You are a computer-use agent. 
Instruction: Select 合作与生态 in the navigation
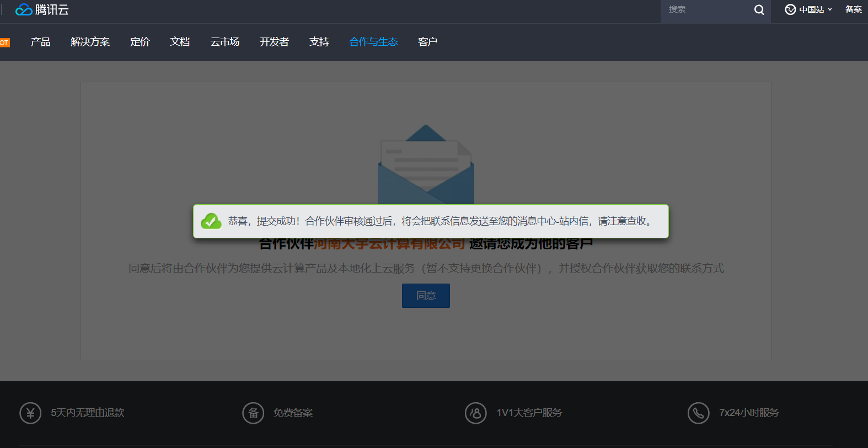[373, 42]
